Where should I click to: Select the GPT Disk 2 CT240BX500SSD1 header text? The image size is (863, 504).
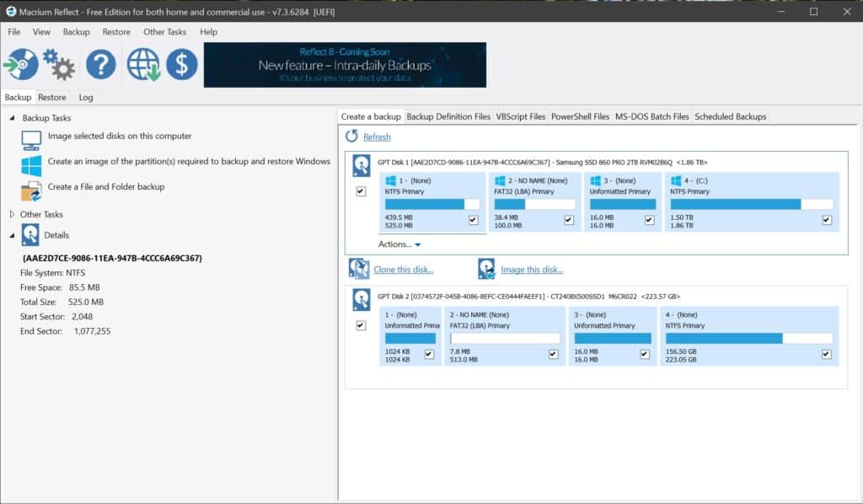point(529,297)
